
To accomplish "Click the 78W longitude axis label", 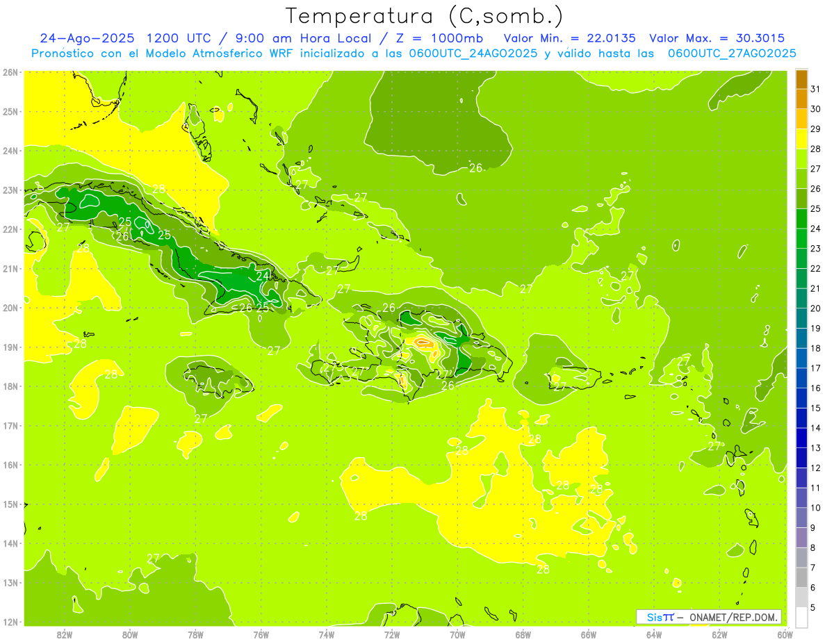I will pyautogui.click(x=195, y=634).
